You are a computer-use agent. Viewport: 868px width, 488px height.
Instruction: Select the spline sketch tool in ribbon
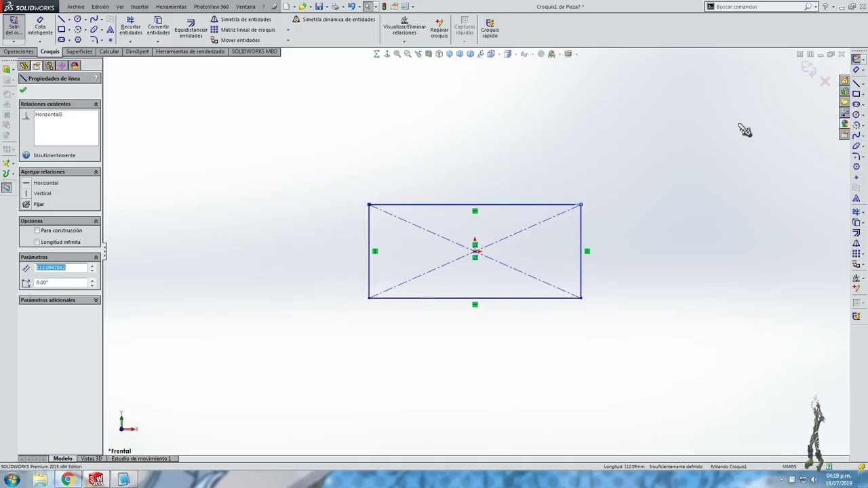click(x=94, y=20)
